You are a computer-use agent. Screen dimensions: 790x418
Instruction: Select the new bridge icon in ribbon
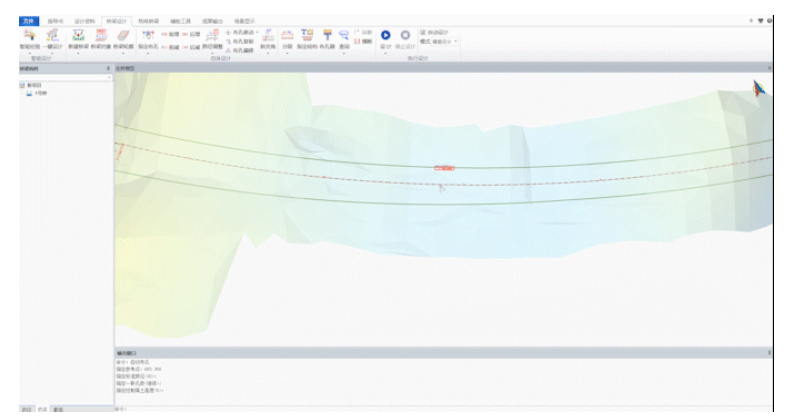click(x=78, y=35)
